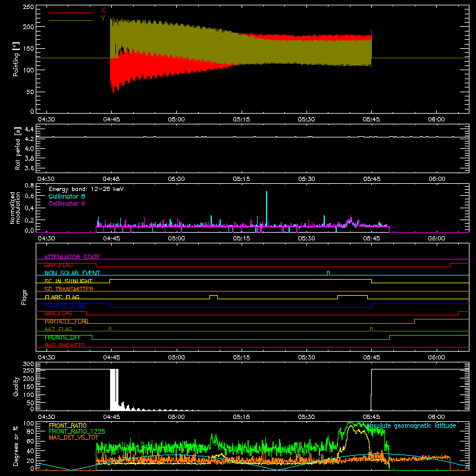The image size is (476, 476).
Task: Select the MAX_DET_VS_TOT legend entry
Action: (74, 437)
